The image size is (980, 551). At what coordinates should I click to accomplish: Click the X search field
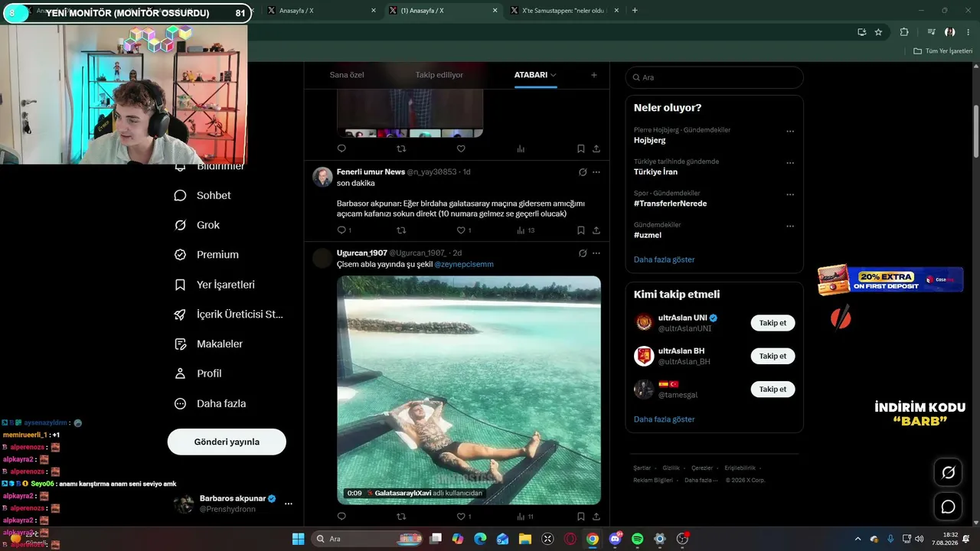(714, 77)
